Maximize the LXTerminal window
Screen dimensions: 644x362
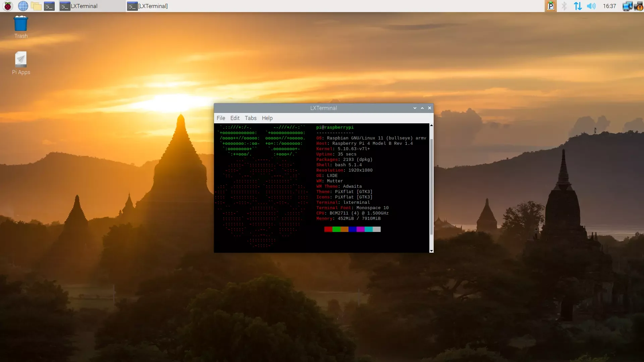pos(422,108)
